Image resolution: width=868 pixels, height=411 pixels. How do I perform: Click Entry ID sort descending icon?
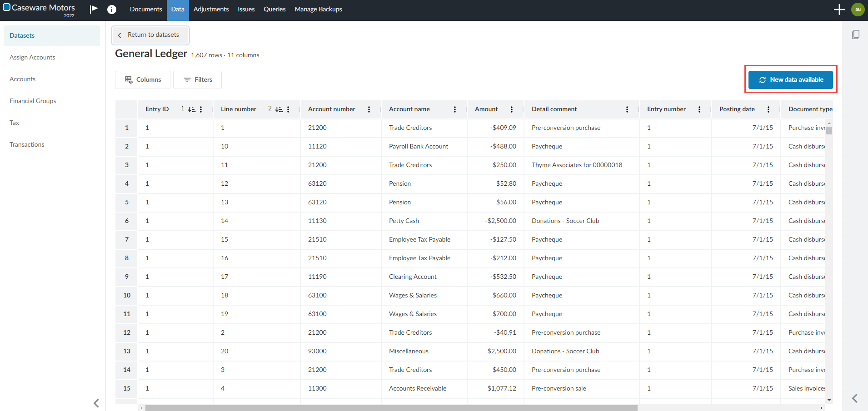coord(191,109)
